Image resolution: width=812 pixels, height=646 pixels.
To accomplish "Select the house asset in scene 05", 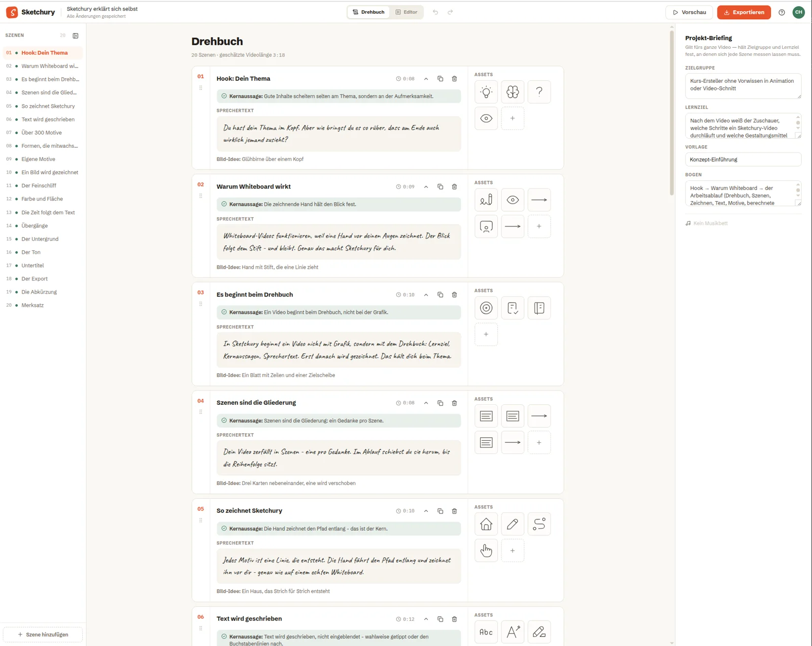I will [x=486, y=524].
